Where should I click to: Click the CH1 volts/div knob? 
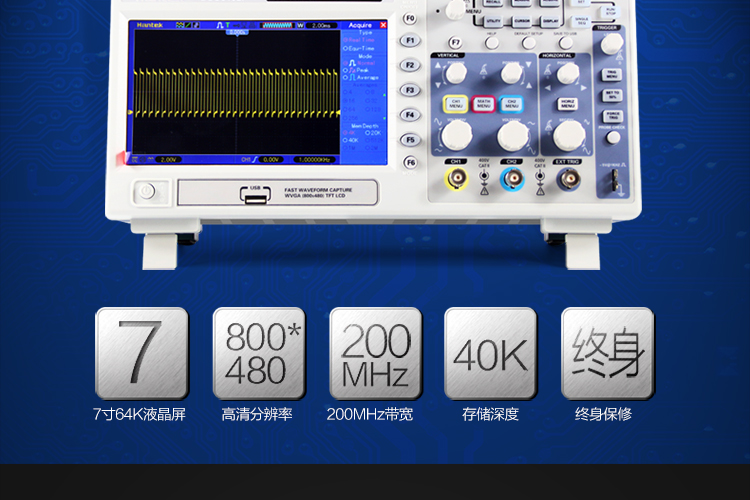pos(456,134)
